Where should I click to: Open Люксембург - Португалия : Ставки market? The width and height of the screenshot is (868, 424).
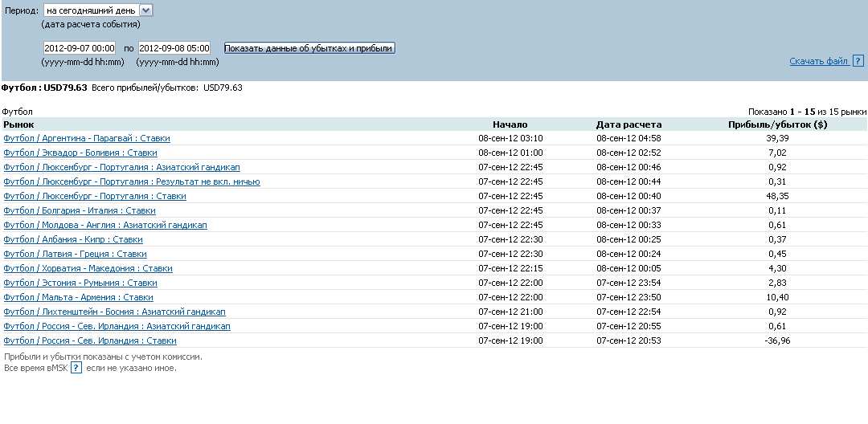click(x=95, y=196)
